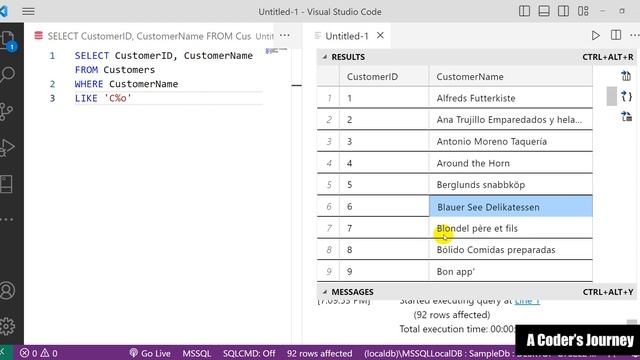Viewport: 640px width, 360px height.
Task: Open the SQL Server notebook-style activity icon
Action: click(7, 184)
